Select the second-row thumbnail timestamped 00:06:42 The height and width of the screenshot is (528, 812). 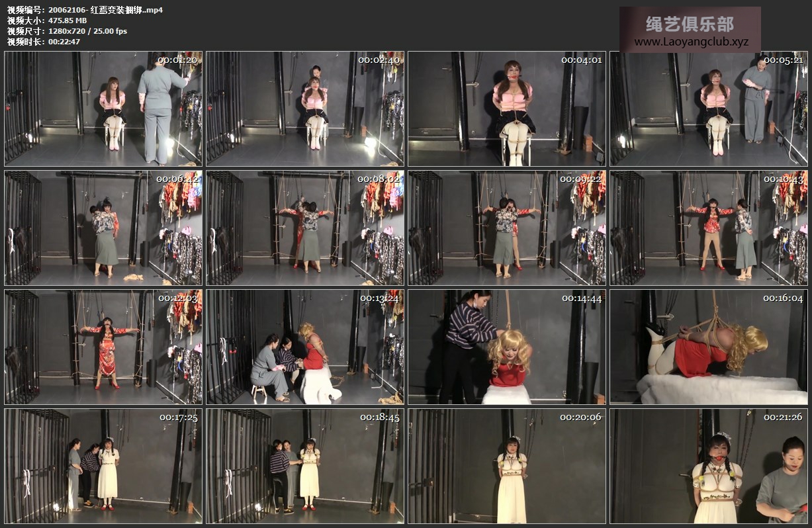click(103, 228)
